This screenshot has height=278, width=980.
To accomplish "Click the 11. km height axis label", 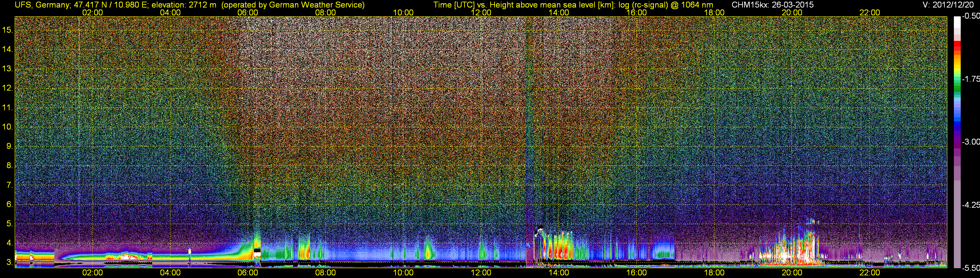I will [x=8, y=107].
